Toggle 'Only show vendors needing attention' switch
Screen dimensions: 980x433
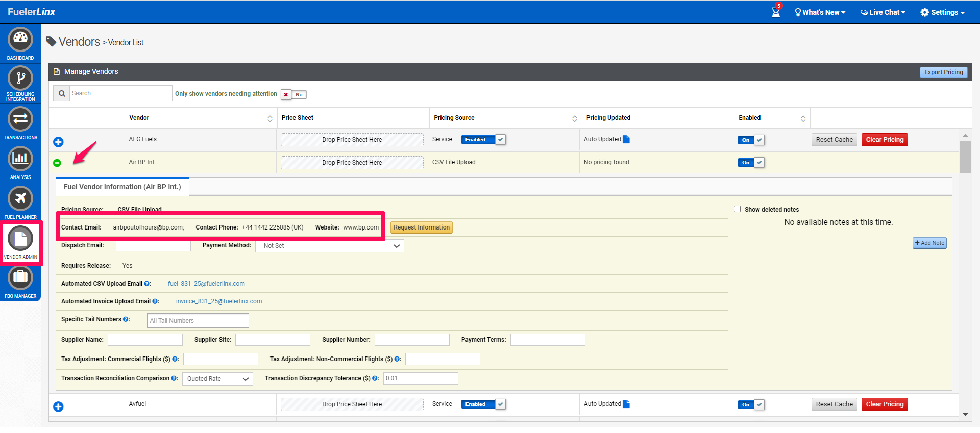(293, 94)
